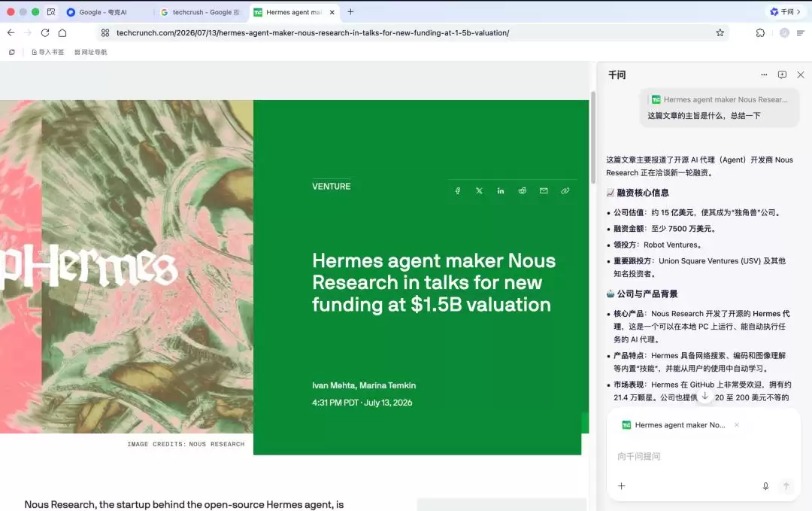The width and height of the screenshot is (812, 511).
Task: Remove the attached Hermes page chip
Action: (x=736, y=424)
